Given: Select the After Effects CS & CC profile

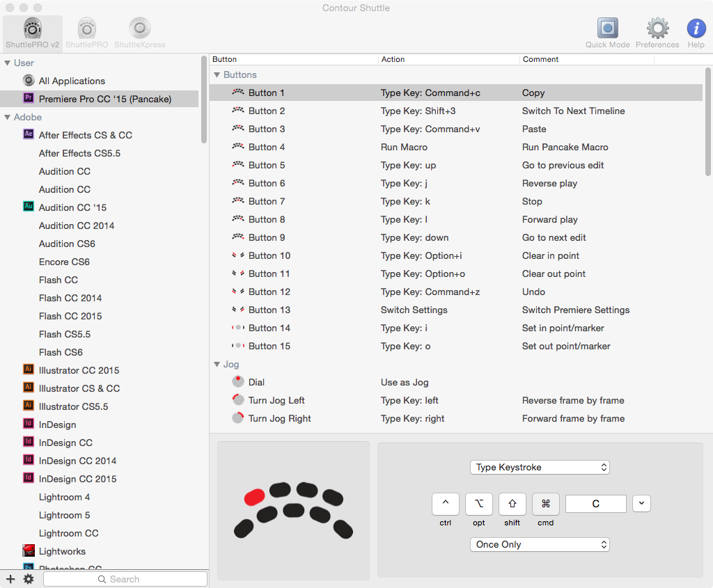Looking at the screenshot, I should pyautogui.click(x=85, y=135).
